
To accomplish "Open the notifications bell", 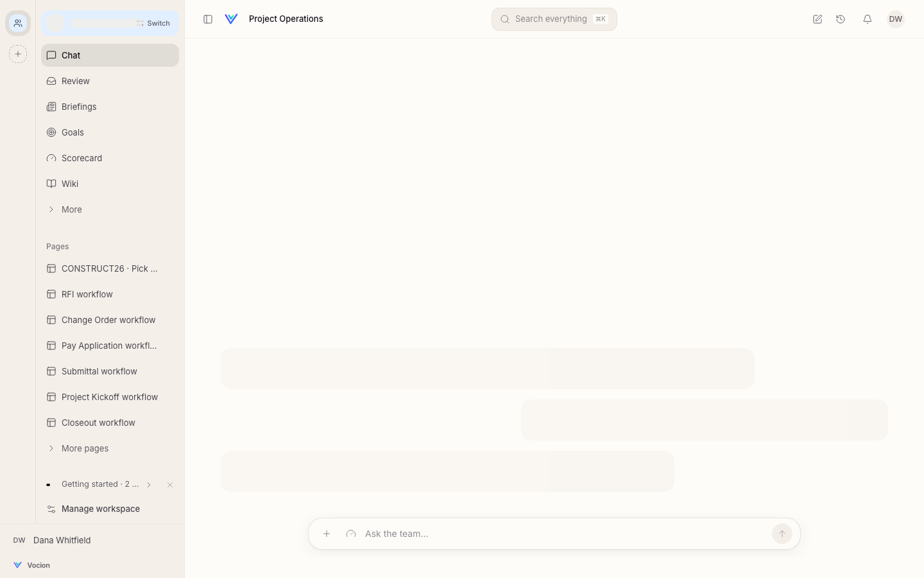I will [868, 19].
